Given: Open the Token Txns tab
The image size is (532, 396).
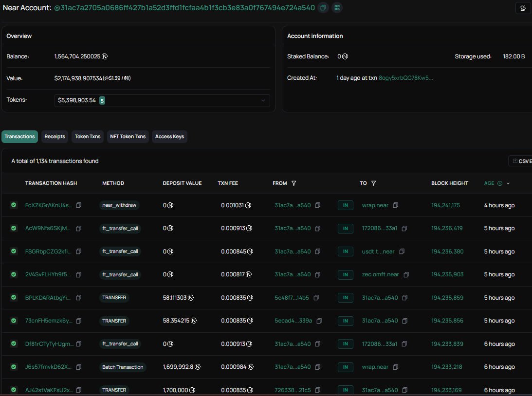Looking at the screenshot, I should [88, 137].
